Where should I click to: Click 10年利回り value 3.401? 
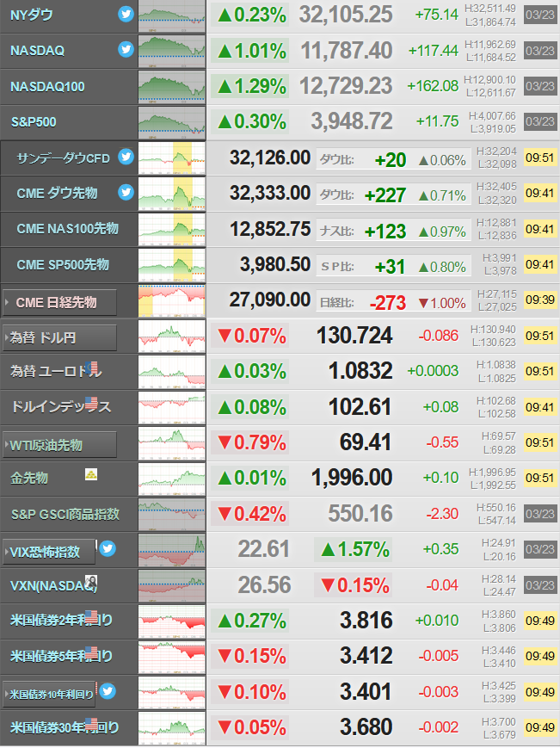coord(366,692)
